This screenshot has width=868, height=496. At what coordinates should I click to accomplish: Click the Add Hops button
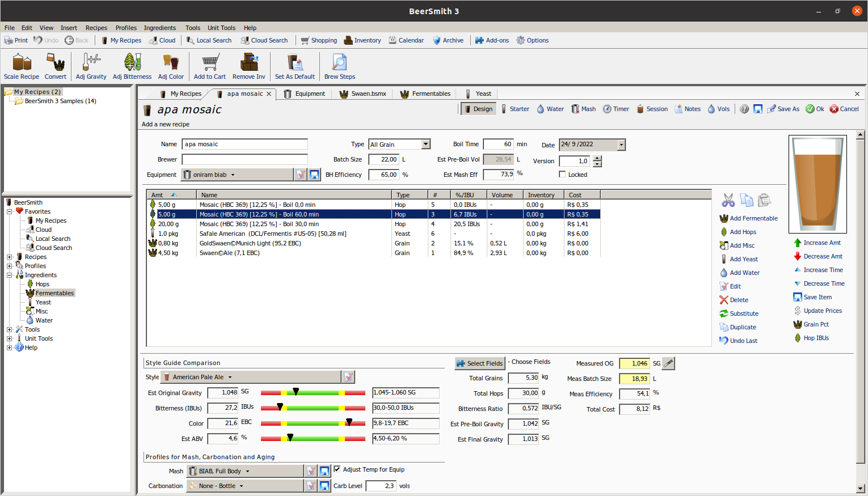[738, 232]
